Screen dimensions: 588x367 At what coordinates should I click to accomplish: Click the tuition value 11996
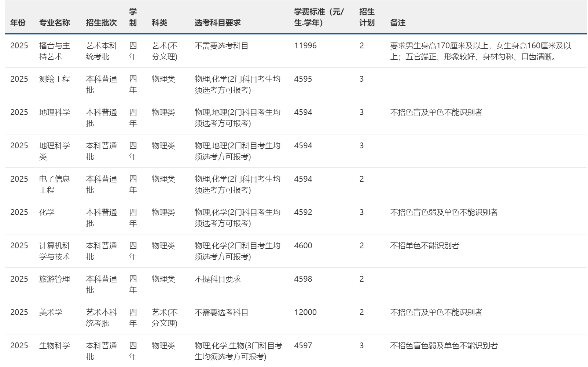coord(305,46)
